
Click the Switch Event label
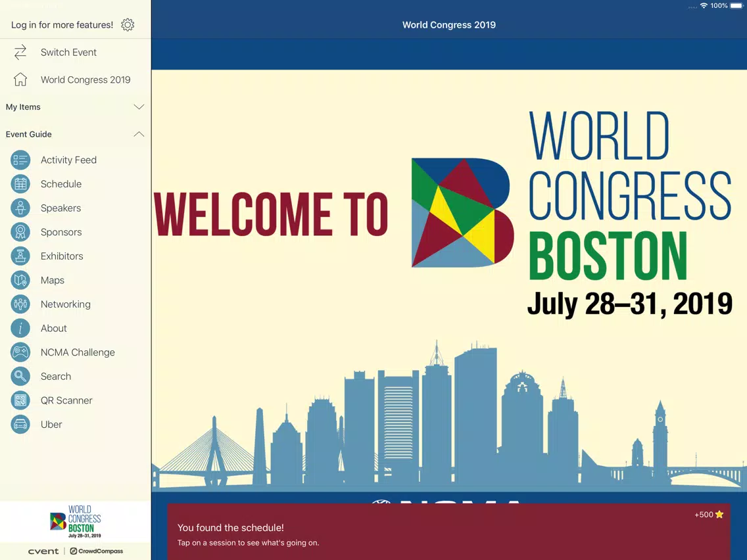(x=68, y=53)
